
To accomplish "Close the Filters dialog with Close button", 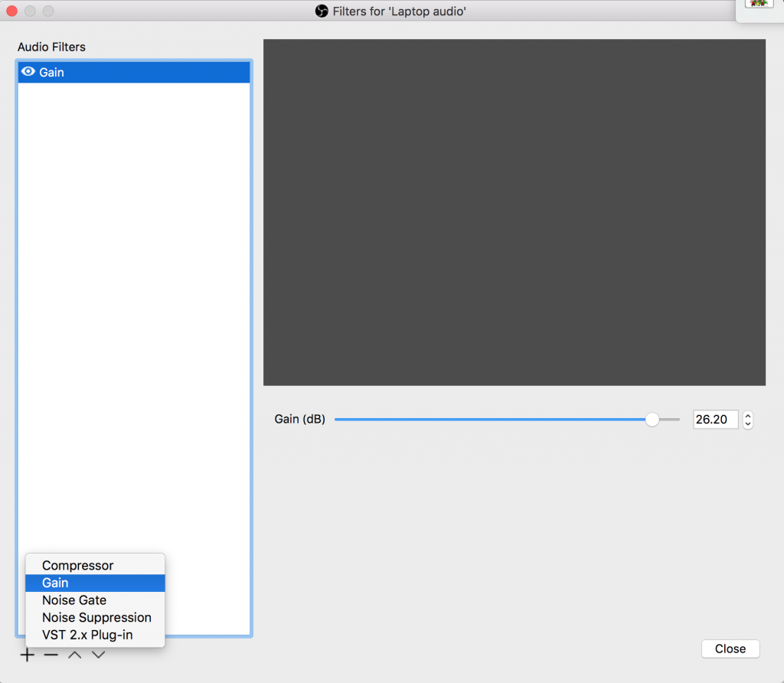I will [x=730, y=649].
